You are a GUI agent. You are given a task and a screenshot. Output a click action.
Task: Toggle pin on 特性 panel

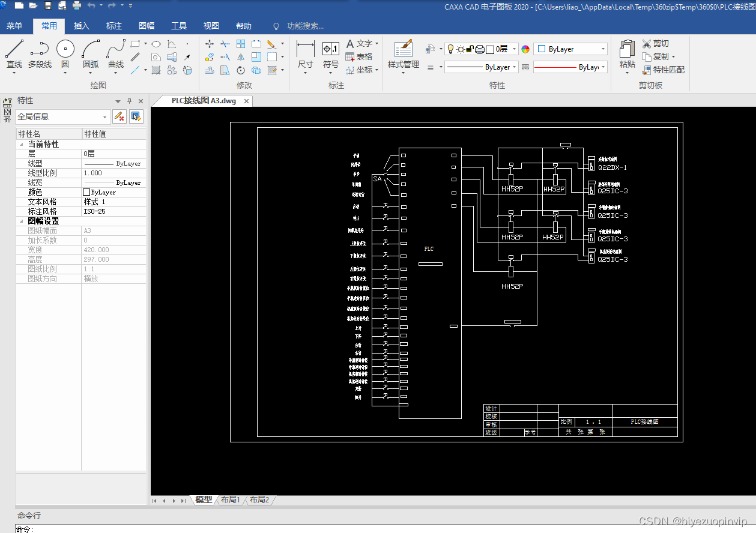[129, 101]
